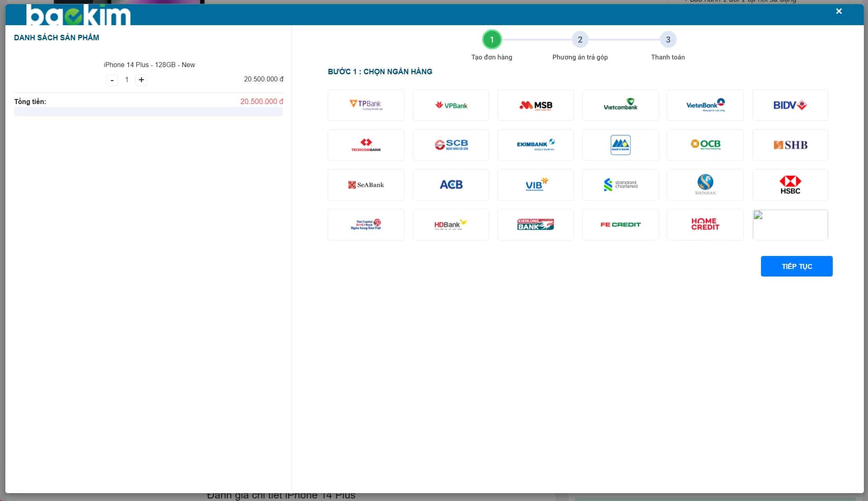Select FE Credit option
The height and width of the screenshot is (501, 868).
[620, 224]
